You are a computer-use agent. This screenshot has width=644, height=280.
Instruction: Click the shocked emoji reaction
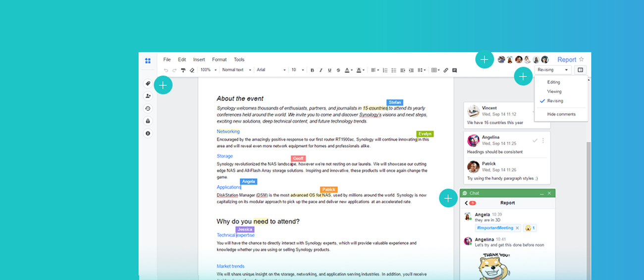coord(530,228)
